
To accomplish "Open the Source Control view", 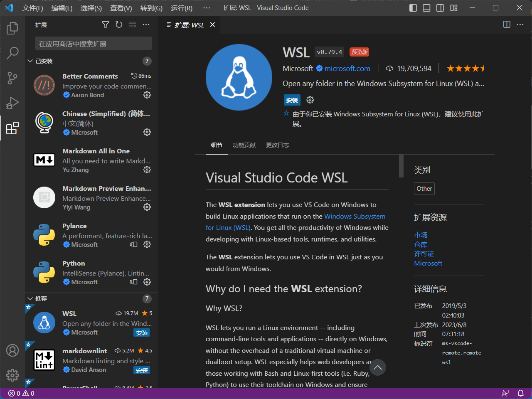I will [x=12, y=78].
